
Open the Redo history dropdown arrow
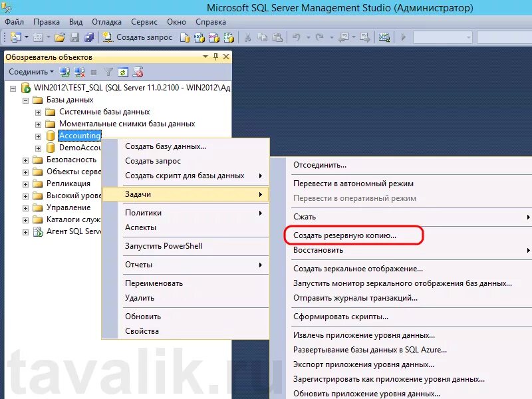(331, 37)
